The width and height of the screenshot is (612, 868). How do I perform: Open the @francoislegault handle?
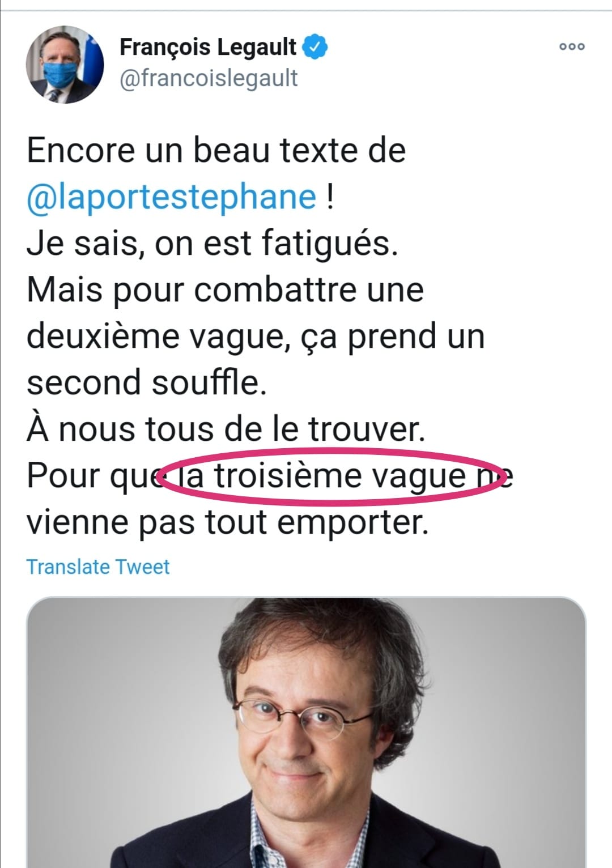click(x=209, y=78)
